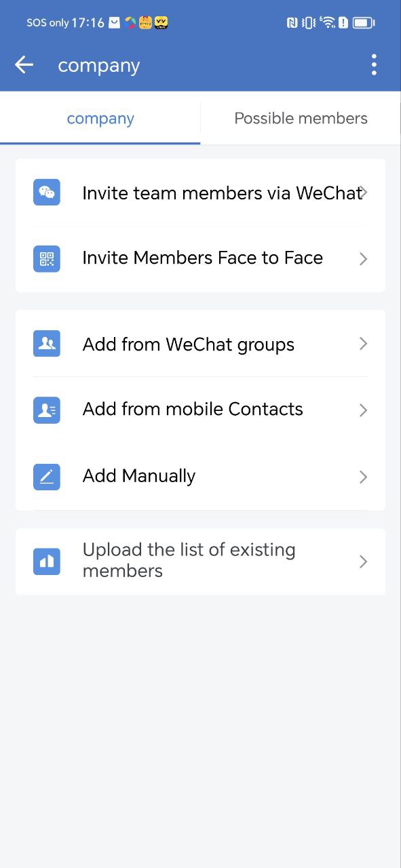The height and width of the screenshot is (868, 401).
Task: Tap the WeChat groups people icon
Action: [x=47, y=344]
